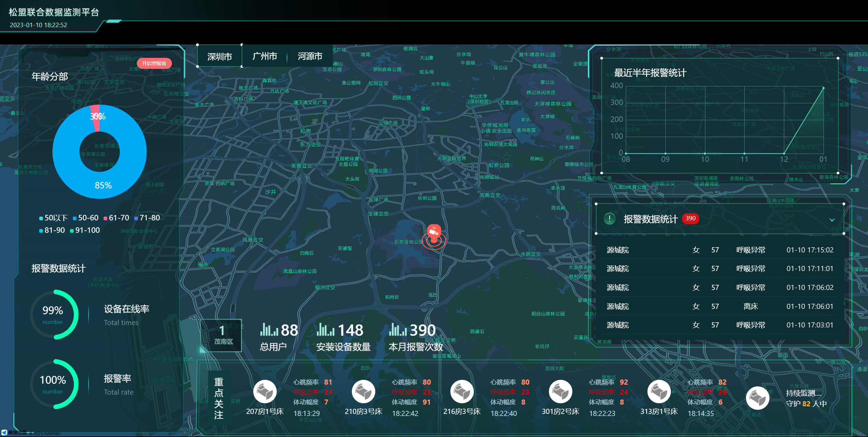Click the 18:22:42 timestamp under 210房
Image resolution: width=868 pixels, height=437 pixels.
405,414
